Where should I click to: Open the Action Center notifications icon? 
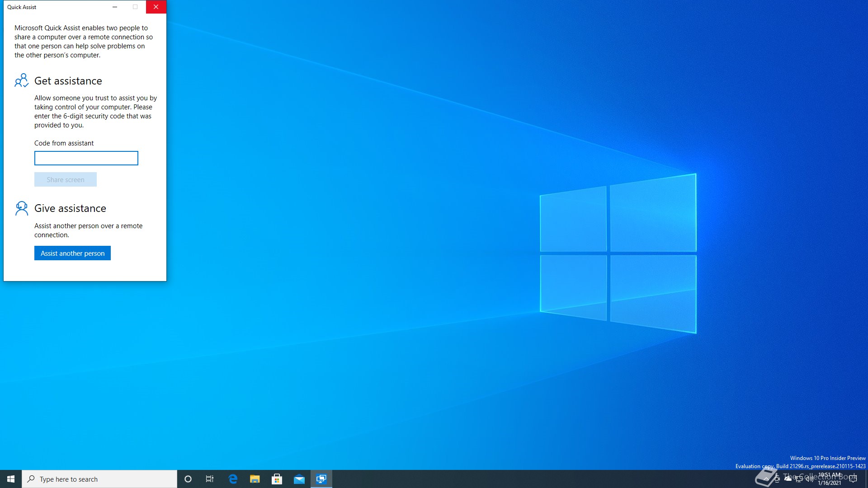click(853, 479)
